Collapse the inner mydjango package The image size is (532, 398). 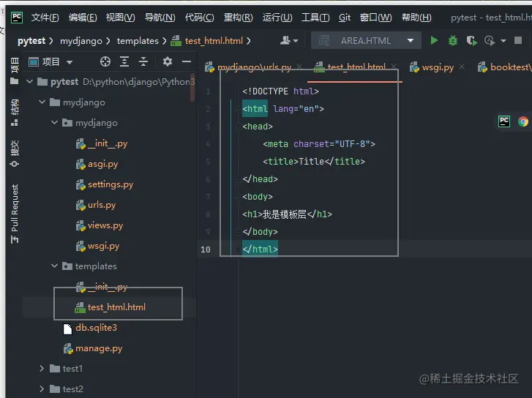pos(54,122)
